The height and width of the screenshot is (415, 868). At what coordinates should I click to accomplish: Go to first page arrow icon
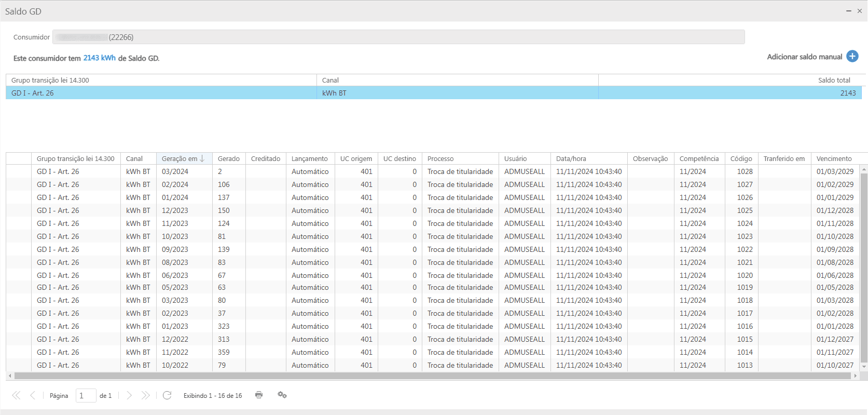click(16, 395)
